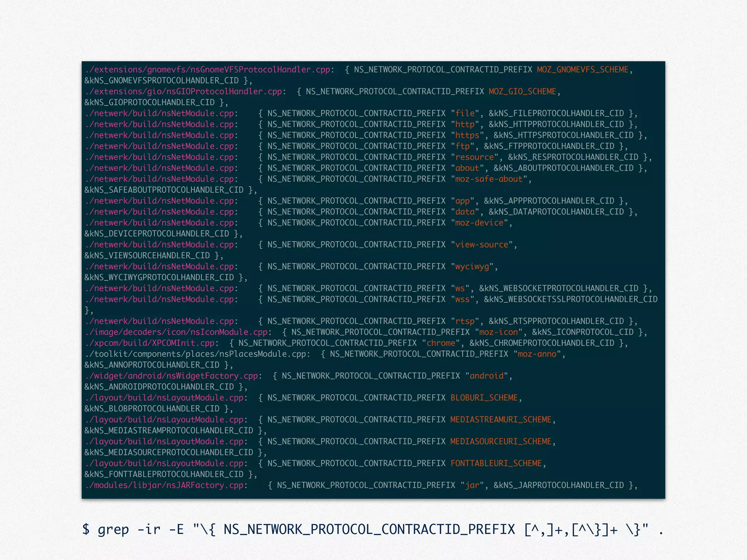Click &kNS_ABOUTPROTOCOLHANDLER_CID text

[564, 168]
